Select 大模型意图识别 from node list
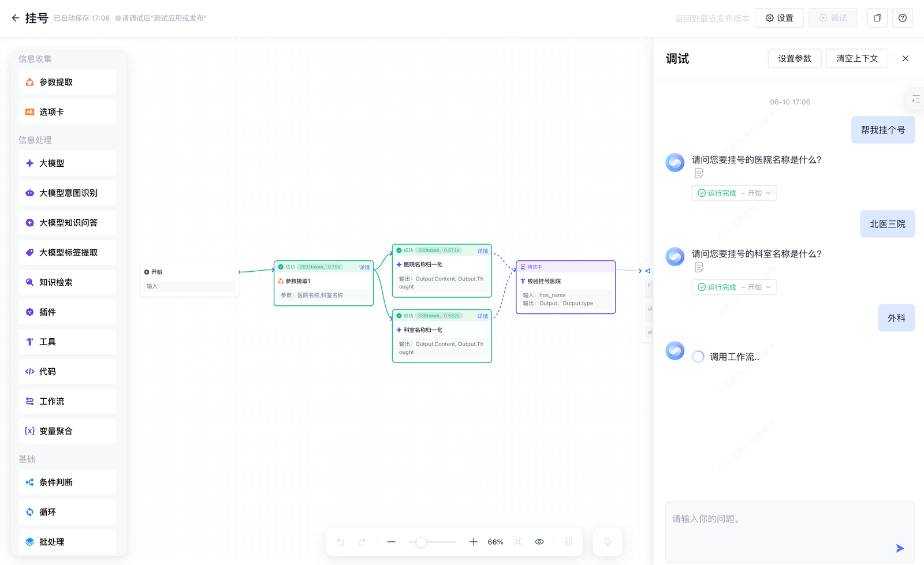924x565 pixels. tap(68, 193)
